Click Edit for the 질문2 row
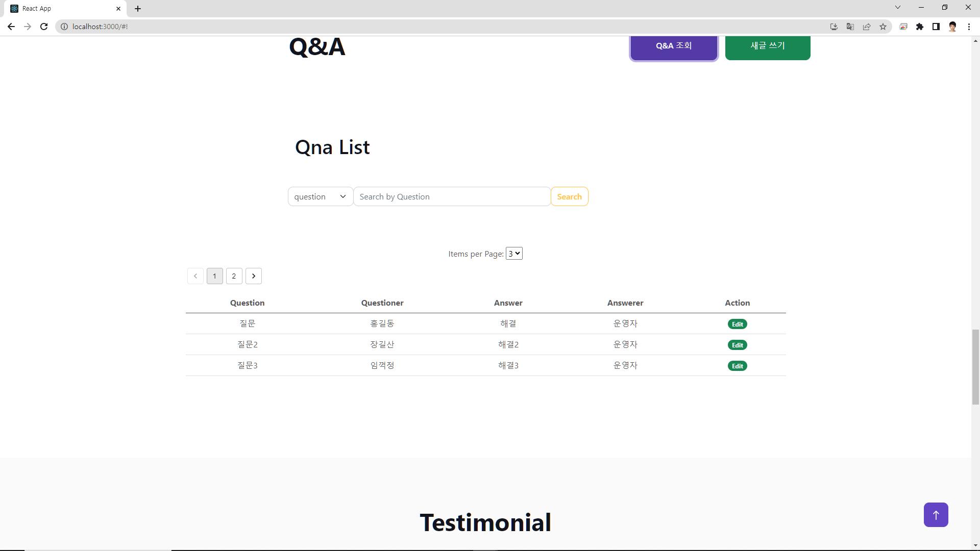Screen dimensions: 980x551 pyautogui.click(x=737, y=345)
